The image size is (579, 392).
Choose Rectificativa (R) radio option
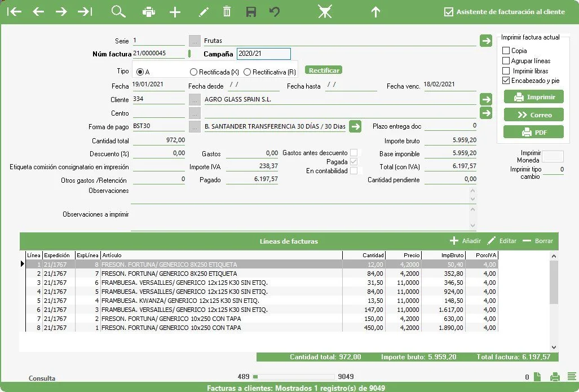[247, 72]
